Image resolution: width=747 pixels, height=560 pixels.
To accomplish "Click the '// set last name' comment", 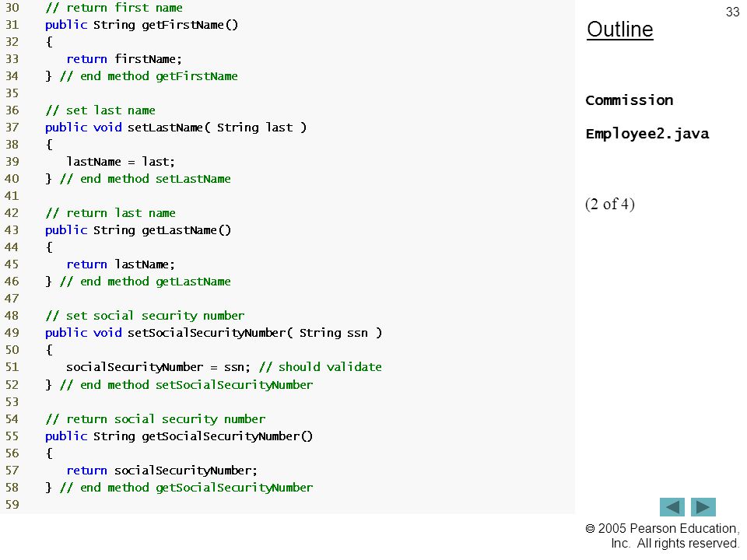I will [x=100, y=110].
